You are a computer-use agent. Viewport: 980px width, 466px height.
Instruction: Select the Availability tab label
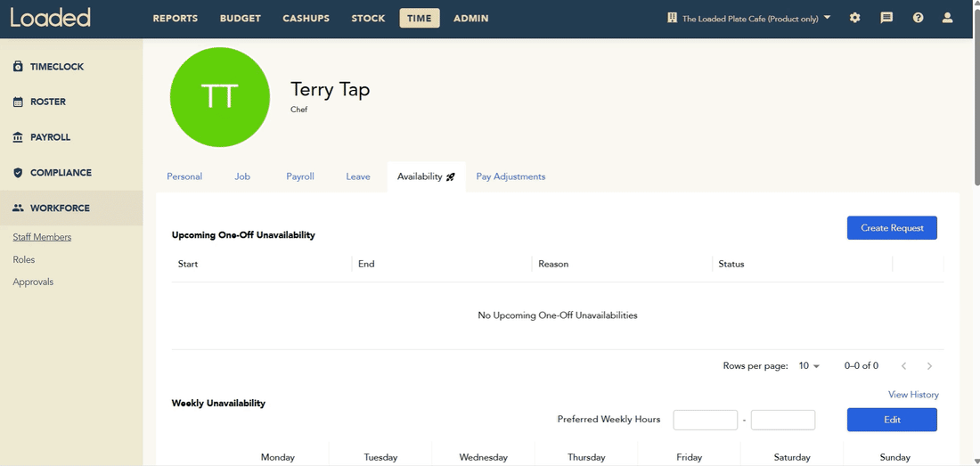[x=420, y=176]
